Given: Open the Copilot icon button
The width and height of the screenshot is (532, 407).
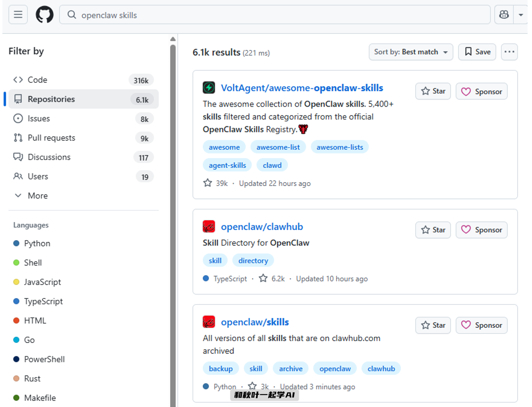Looking at the screenshot, I should tap(504, 15).
